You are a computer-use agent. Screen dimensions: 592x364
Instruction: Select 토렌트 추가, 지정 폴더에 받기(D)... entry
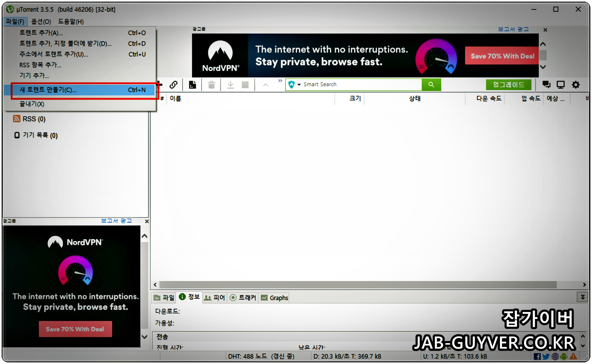(80, 43)
